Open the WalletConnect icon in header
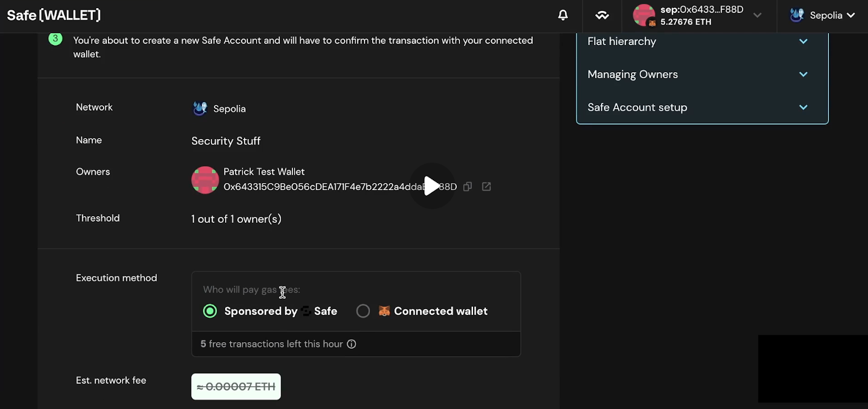Viewport: 868px width, 409px height. (602, 15)
